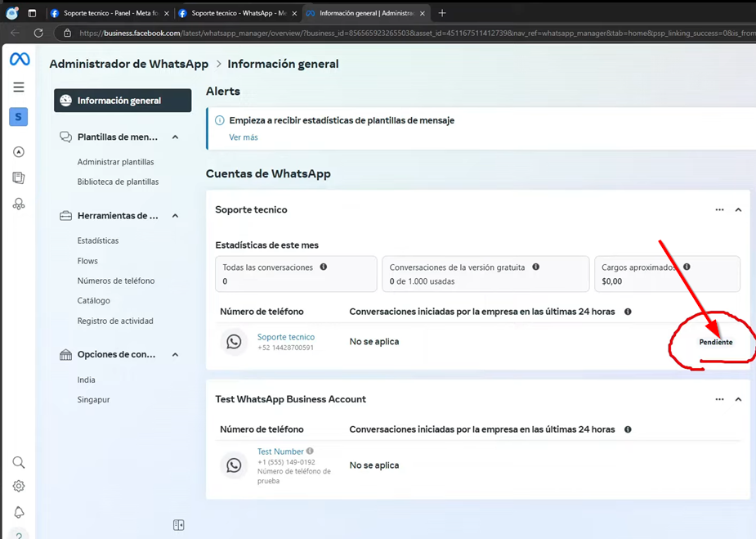The width and height of the screenshot is (756, 539).
Task: Click the Meta logo icon
Action: [20, 59]
